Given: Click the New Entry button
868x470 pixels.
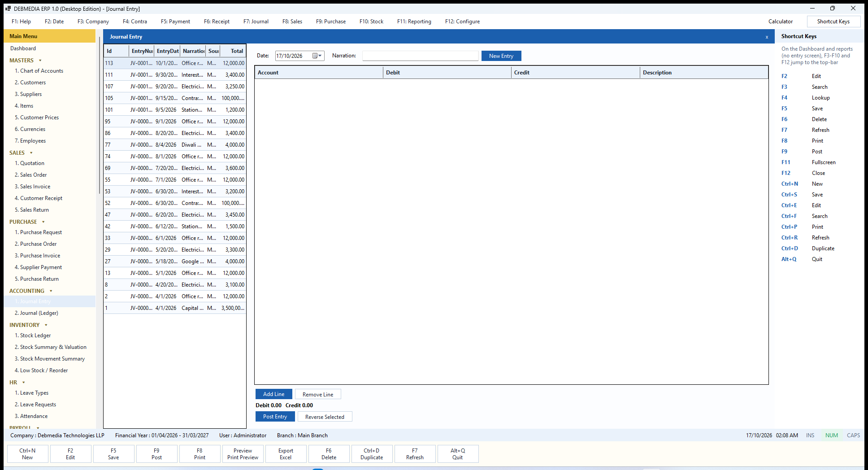Looking at the screenshot, I should (x=501, y=56).
